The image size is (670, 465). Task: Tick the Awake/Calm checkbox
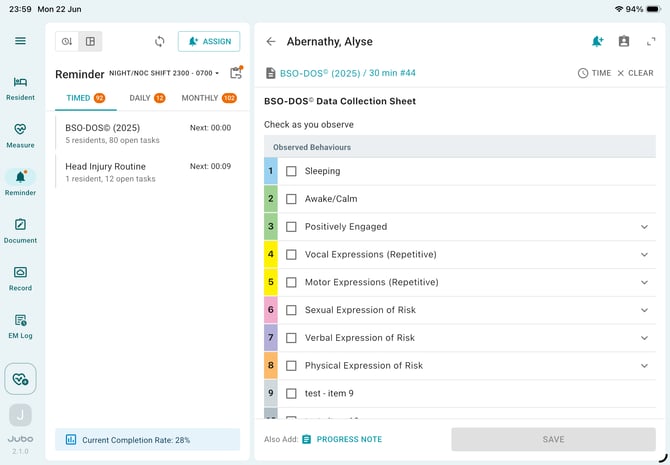(291, 199)
